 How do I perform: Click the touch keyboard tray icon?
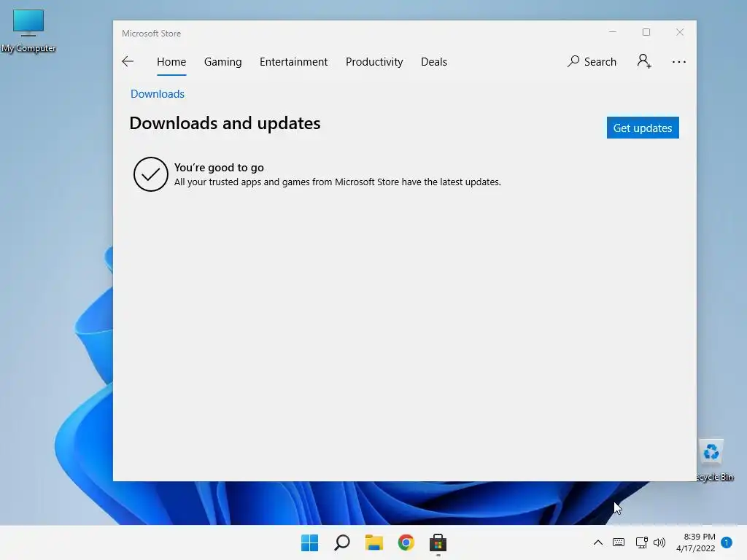(x=619, y=542)
